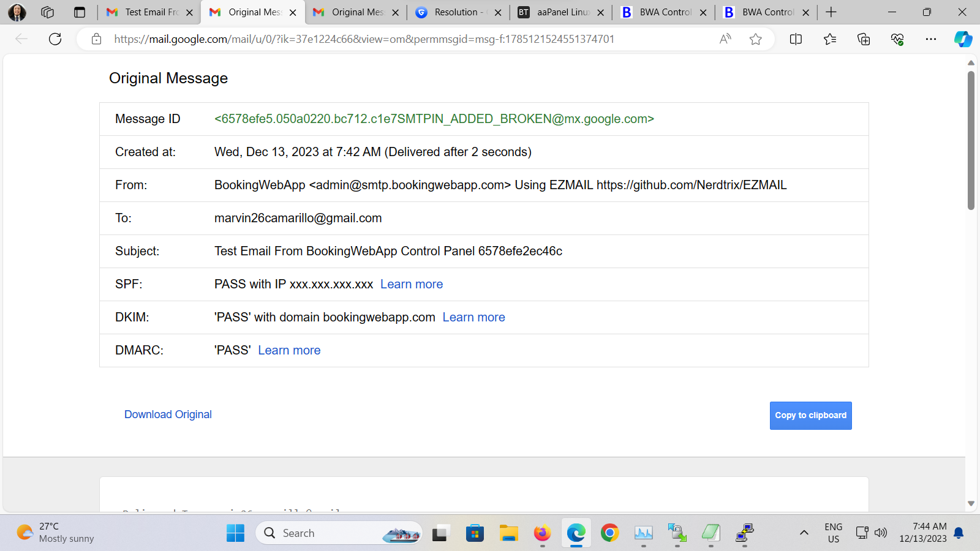Switch to third Original Message tab
Screen dimensions: 980x551
[357, 12]
